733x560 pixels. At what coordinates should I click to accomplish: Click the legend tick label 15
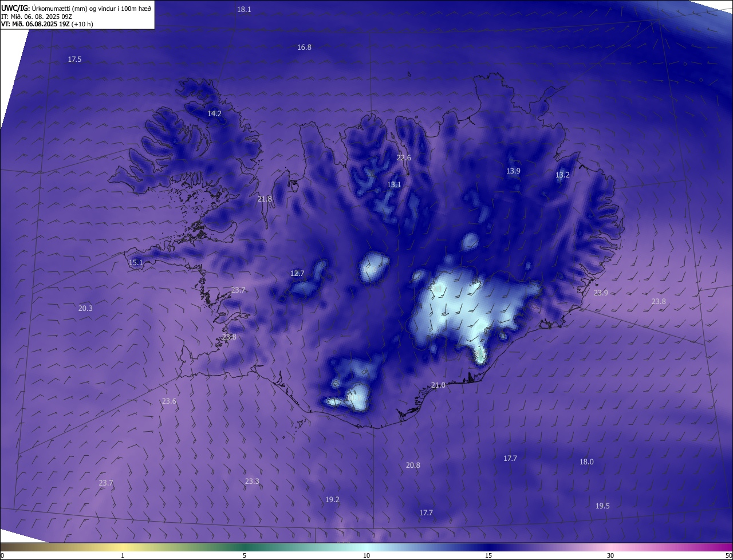click(488, 556)
